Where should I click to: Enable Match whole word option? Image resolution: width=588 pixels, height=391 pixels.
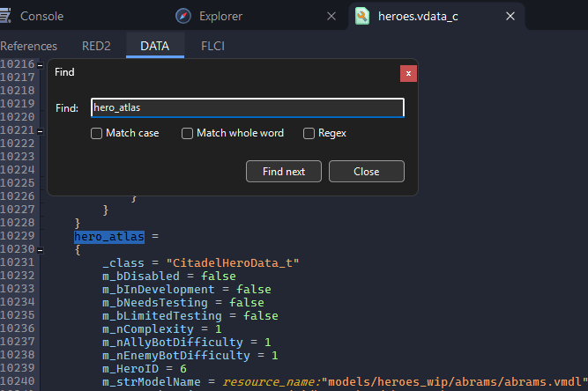point(187,133)
